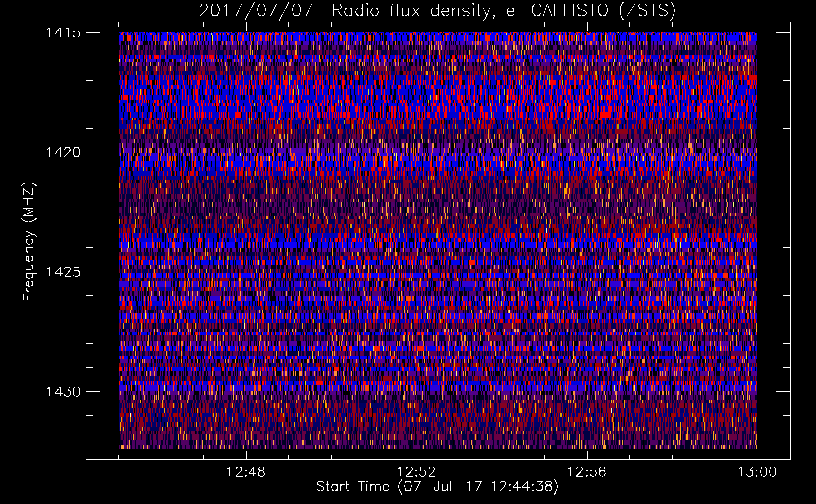Viewport: 816px width, 504px height.
Task: Click the '12:48' time axis label
Action: 246,472
